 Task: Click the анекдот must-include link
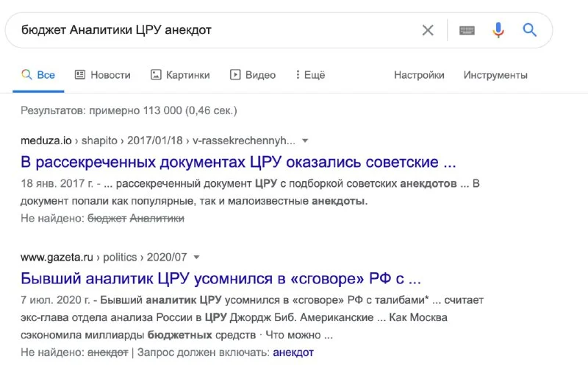tap(293, 353)
